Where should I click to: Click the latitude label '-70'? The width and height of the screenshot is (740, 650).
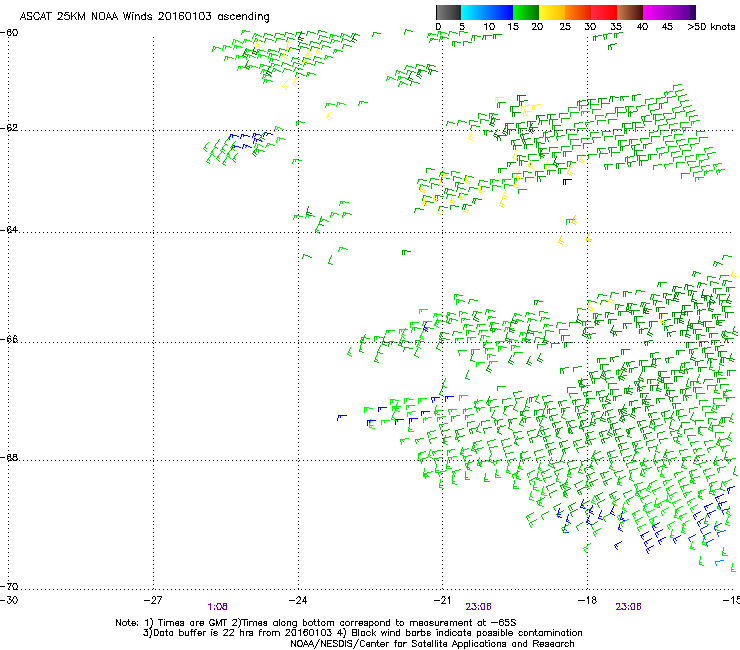pos(9,586)
